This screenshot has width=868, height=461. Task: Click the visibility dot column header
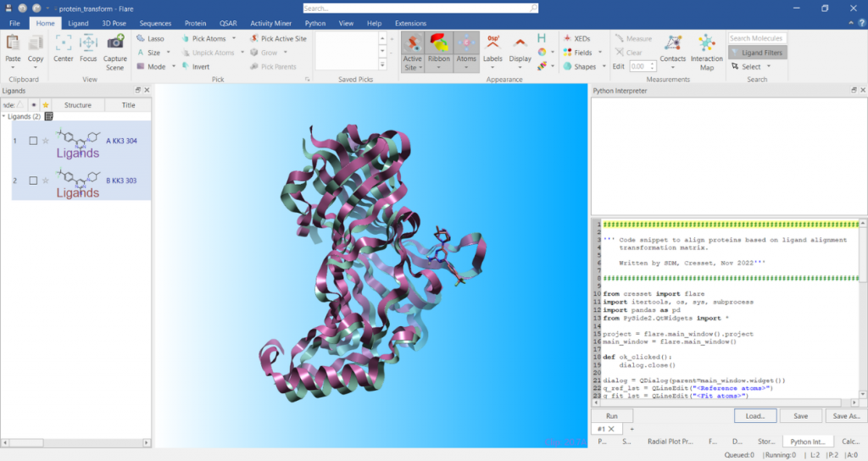(34, 104)
